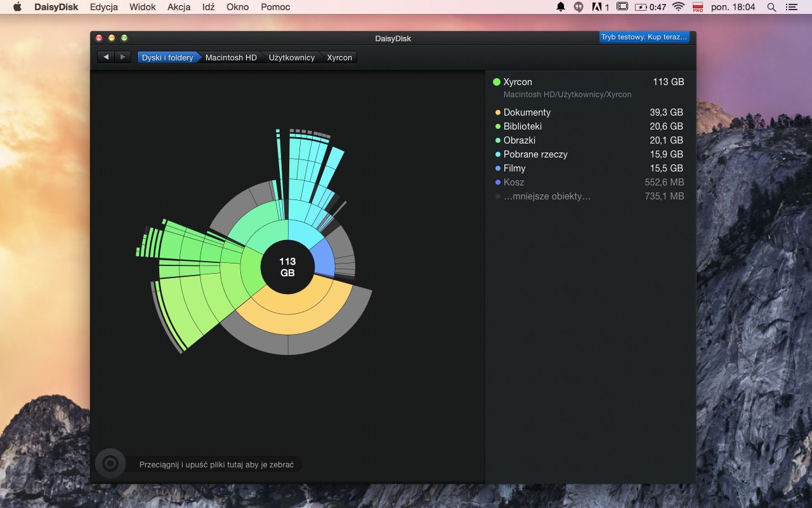Open the Wi-Fi menu

[x=679, y=7]
